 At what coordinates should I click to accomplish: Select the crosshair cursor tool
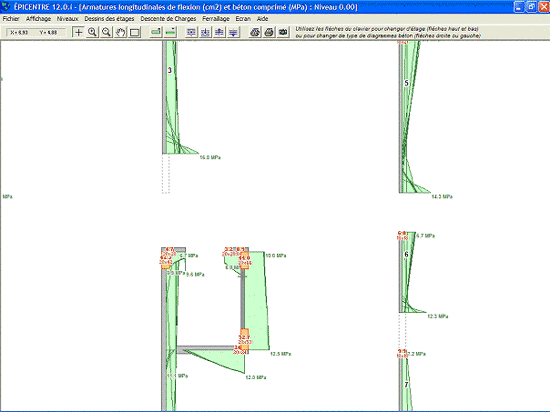(79, 32)
